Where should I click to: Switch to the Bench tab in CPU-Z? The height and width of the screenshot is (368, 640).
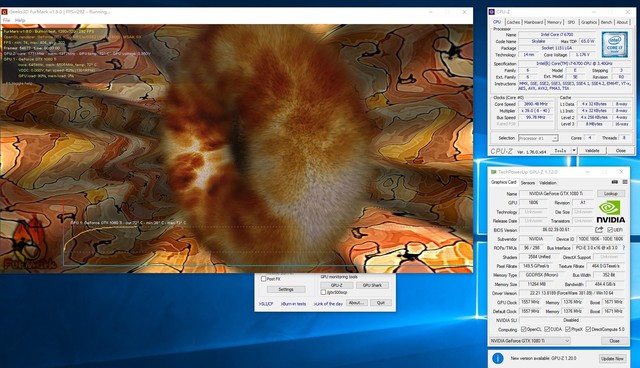tap(607, 22)
